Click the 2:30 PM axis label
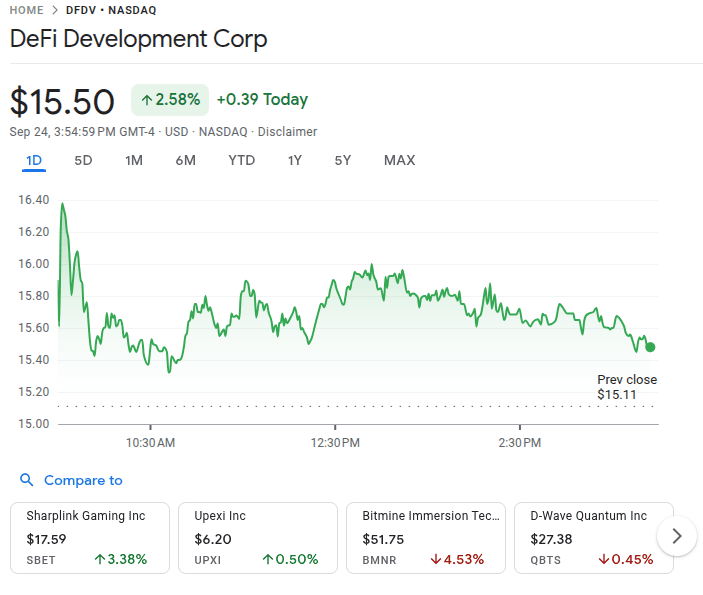 520,443
